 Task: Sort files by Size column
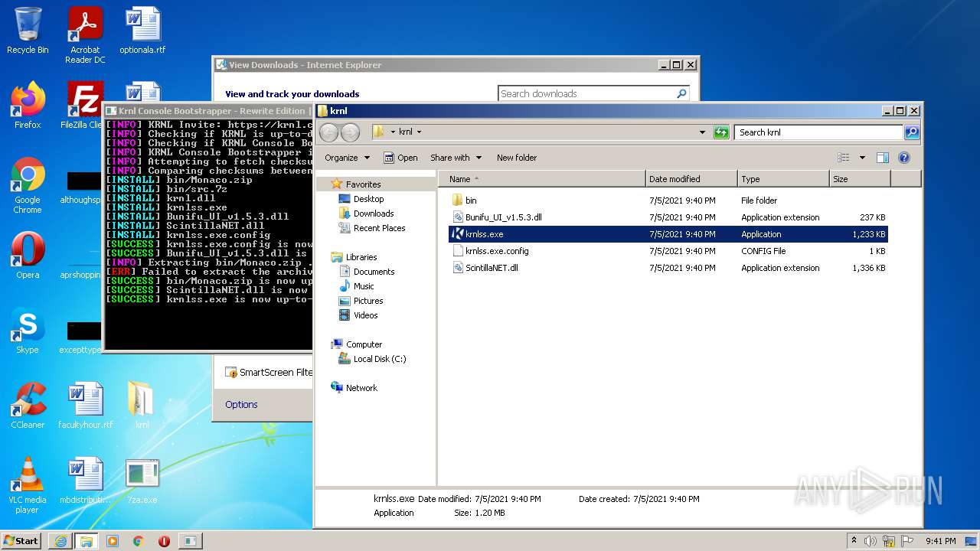860,179
